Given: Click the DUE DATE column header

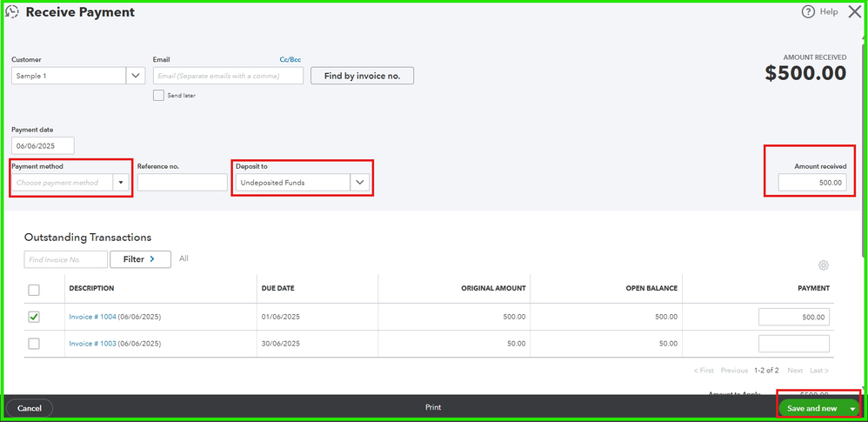Looking at the screenshot, I should pos(278,288).
